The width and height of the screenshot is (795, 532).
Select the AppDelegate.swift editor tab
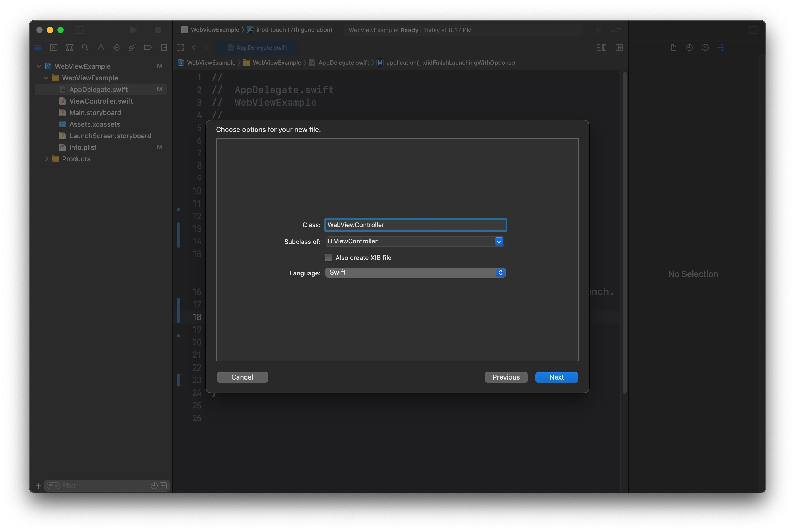[257, 48]
